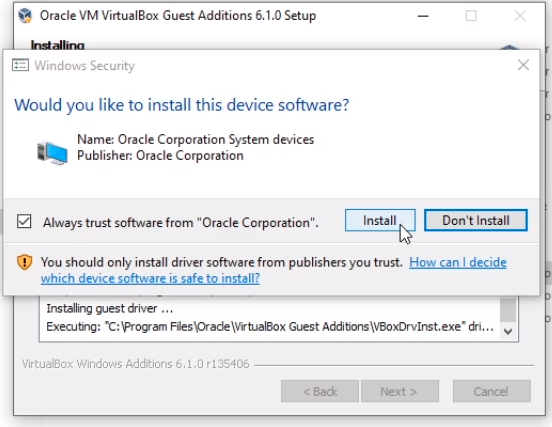Close the Windows Security dialog
552x427 pixels.
523,65
